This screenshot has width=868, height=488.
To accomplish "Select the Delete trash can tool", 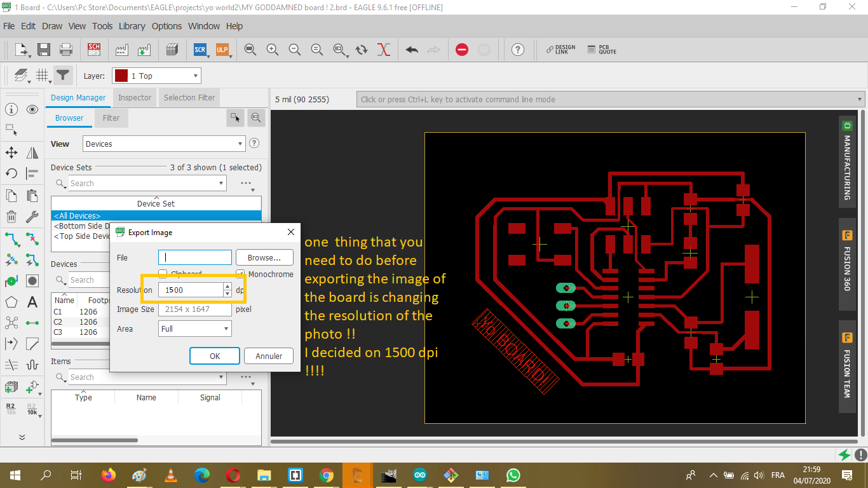I will (x=11, y=217).
